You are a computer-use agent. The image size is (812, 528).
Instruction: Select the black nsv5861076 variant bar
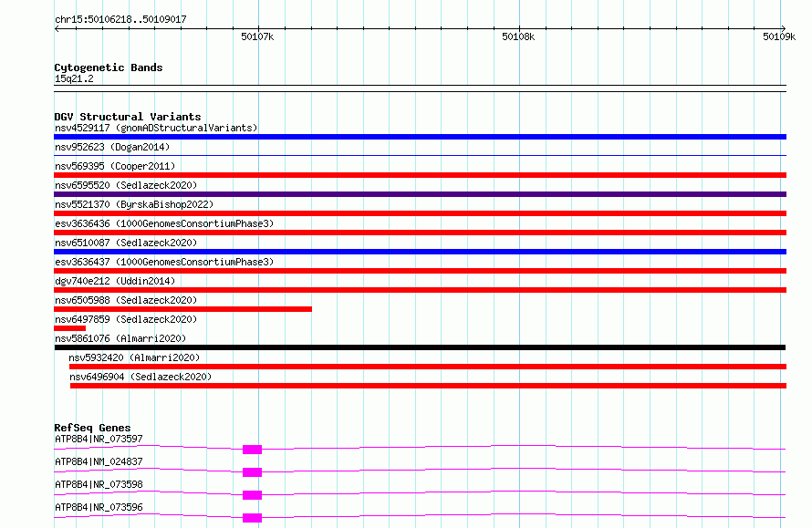[x=420, y=347]
